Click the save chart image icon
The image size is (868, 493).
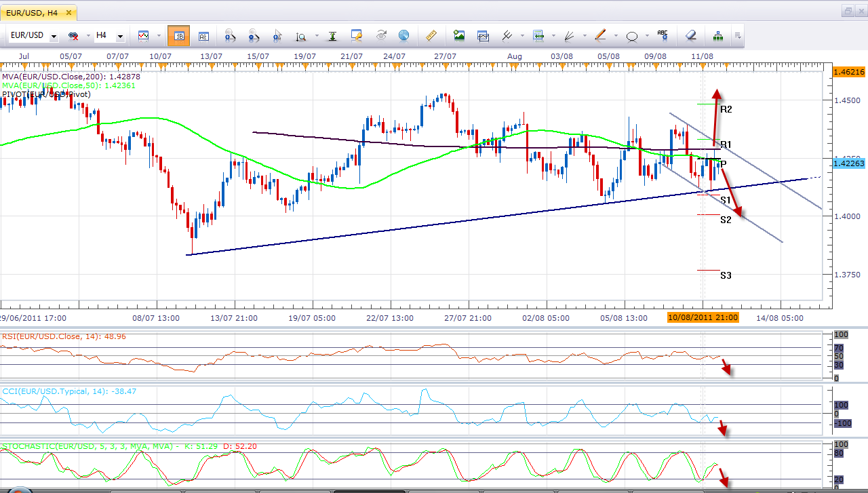coord(459,35)
